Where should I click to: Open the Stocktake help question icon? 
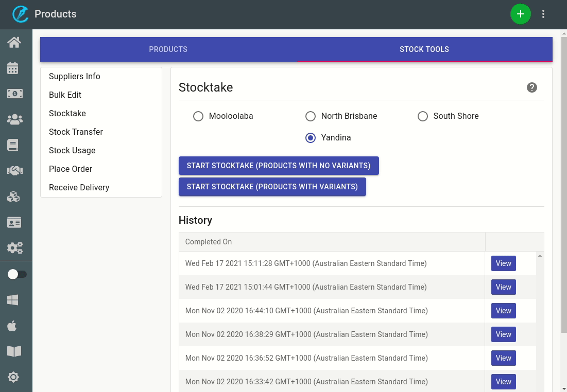531,87
